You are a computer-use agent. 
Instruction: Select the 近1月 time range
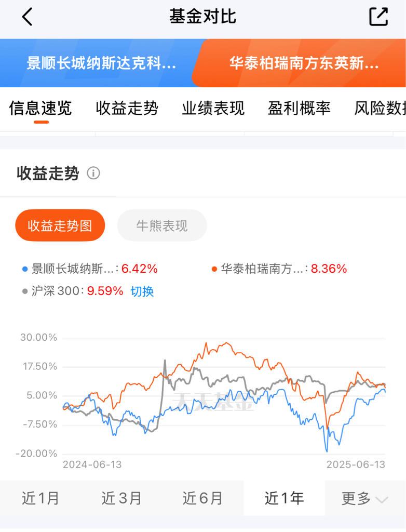[x=40, y=498]
